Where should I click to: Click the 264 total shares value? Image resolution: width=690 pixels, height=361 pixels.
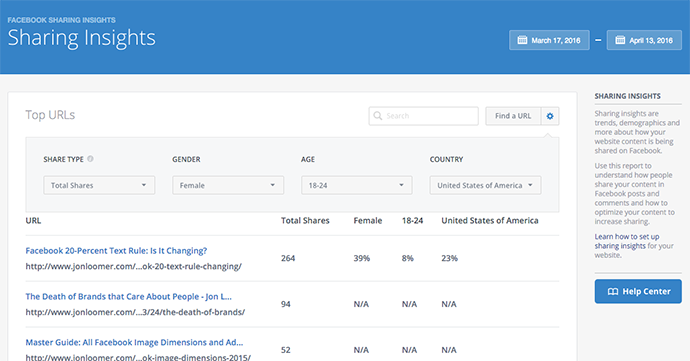click(288, 258)
